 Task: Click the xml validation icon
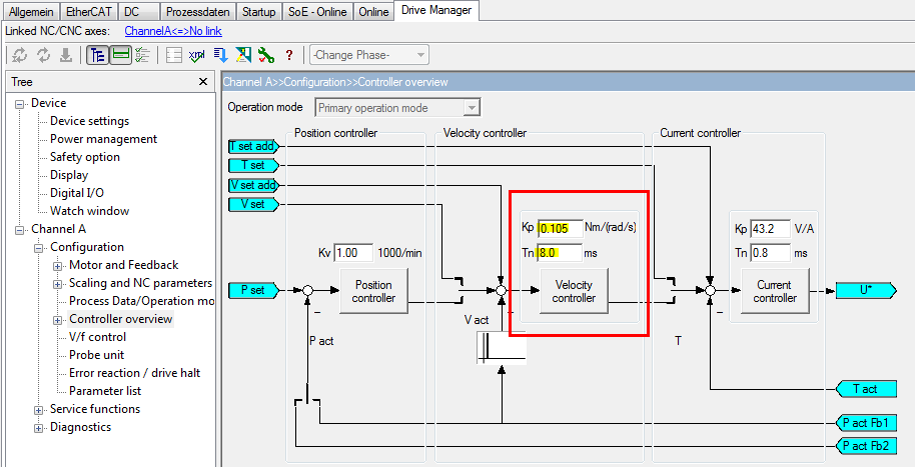pos(197,55)
